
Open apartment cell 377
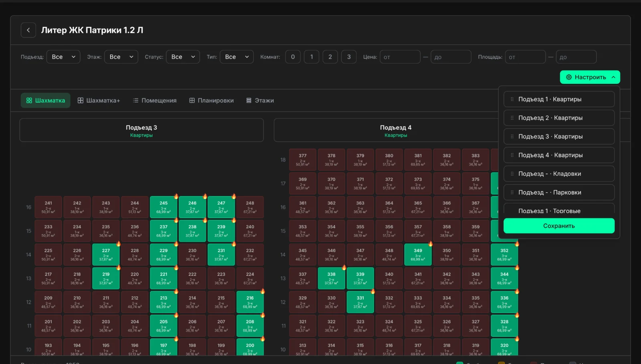pos(302,160)
